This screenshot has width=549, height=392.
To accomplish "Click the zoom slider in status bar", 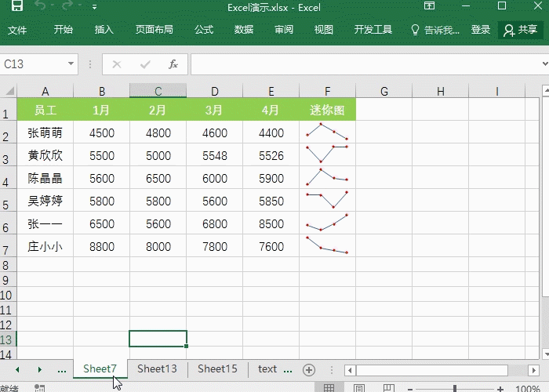I will tap(455, 388).
